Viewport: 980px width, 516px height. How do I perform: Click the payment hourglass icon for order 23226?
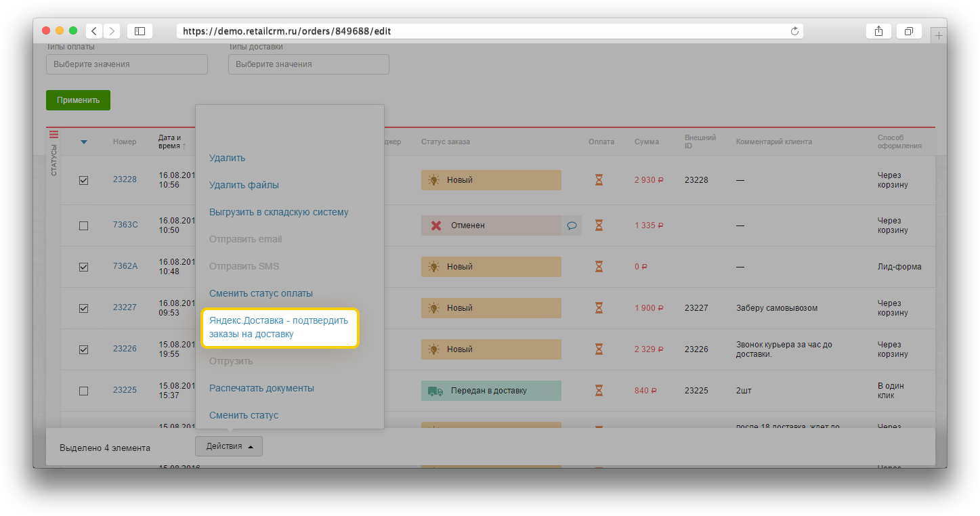pos(599,349)
